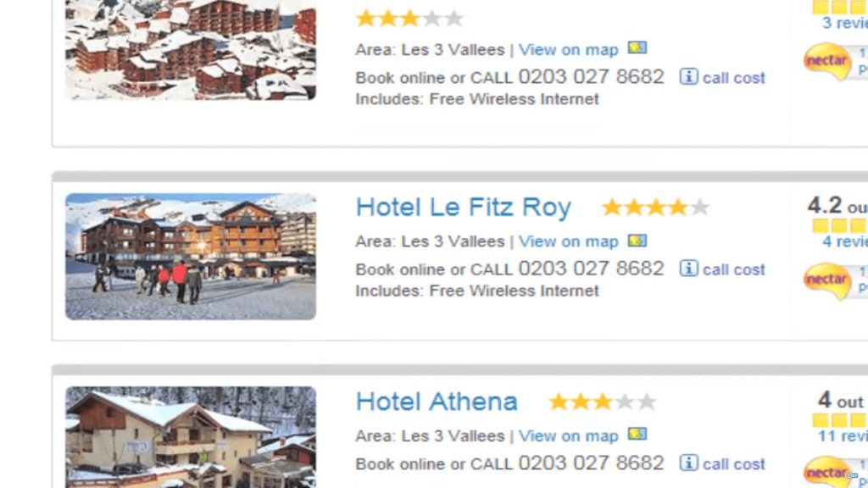The width and height of the screenshot is (868, 488).
Task: Click info icon in top listing call cost
Action: (689, 77)
